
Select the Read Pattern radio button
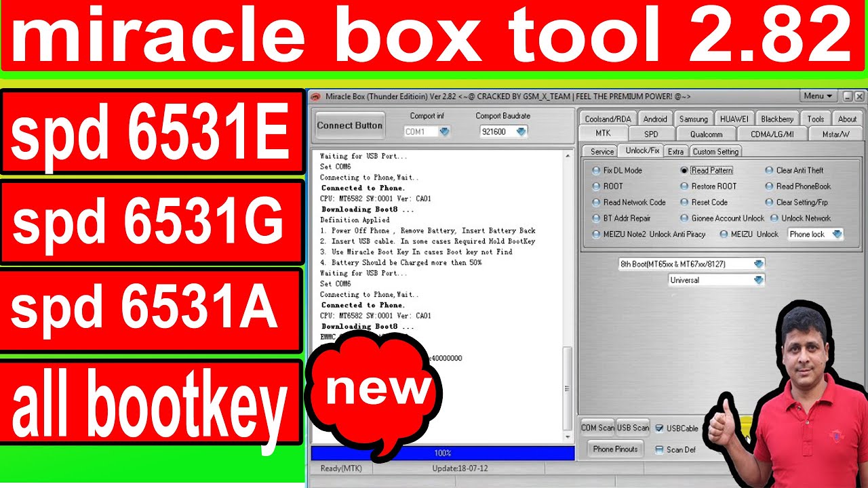coord(706,170)
